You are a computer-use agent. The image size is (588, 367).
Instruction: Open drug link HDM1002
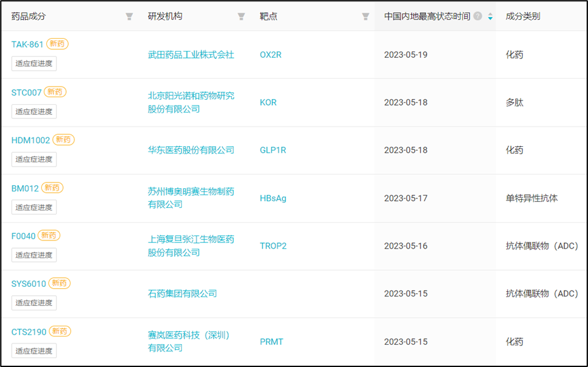[x=31, y=140]
